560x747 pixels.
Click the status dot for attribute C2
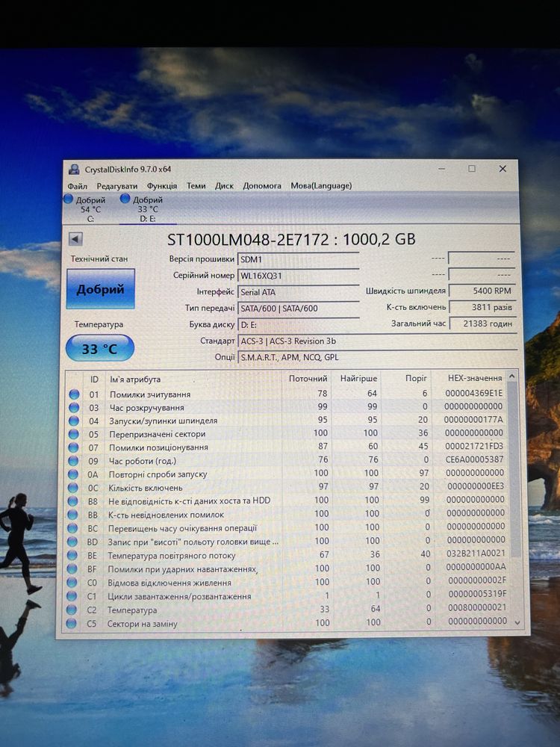point(72,610)
